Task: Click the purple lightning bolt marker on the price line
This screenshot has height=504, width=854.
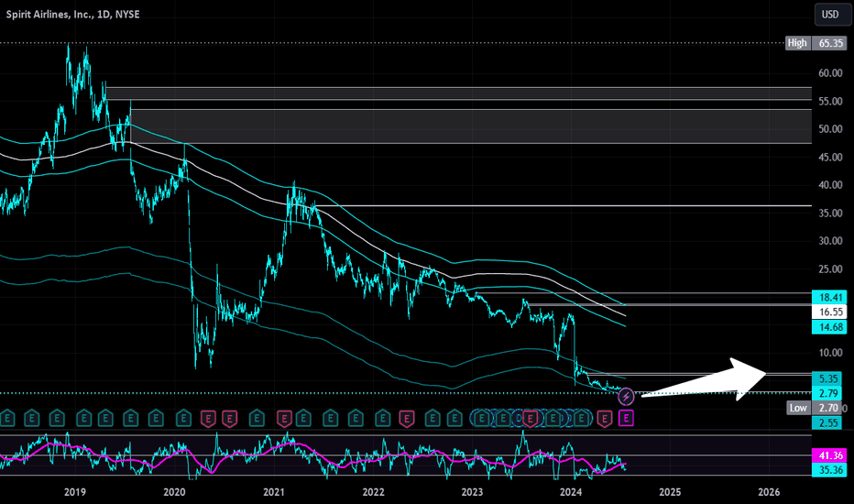Action: point(626,397)
